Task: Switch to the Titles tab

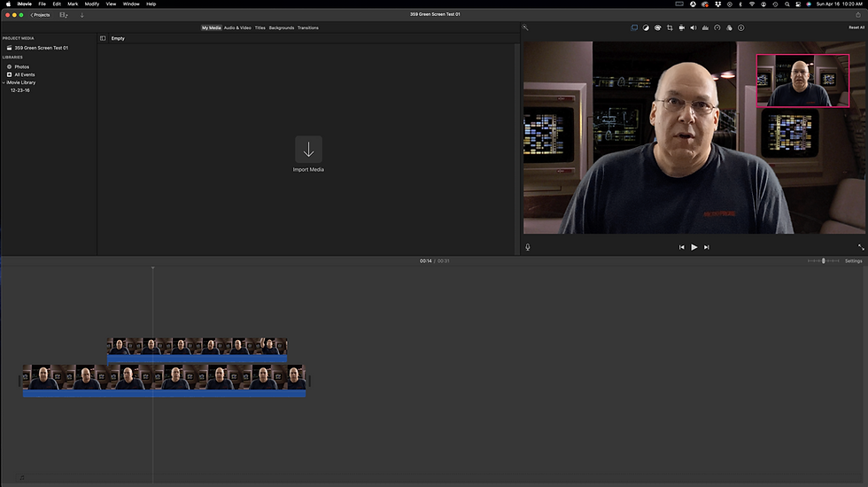Action: click(x=260, y=27)
